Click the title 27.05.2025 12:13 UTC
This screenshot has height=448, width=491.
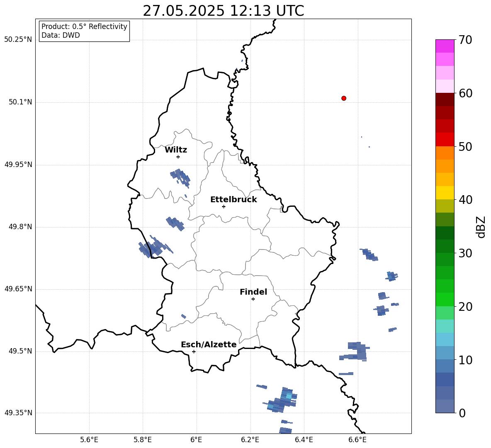(223, 11)
